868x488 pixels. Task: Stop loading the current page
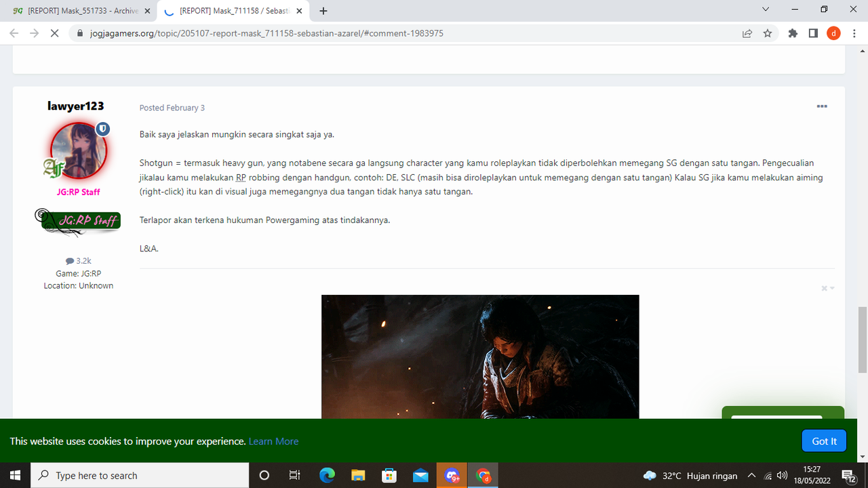click(55, 33)
